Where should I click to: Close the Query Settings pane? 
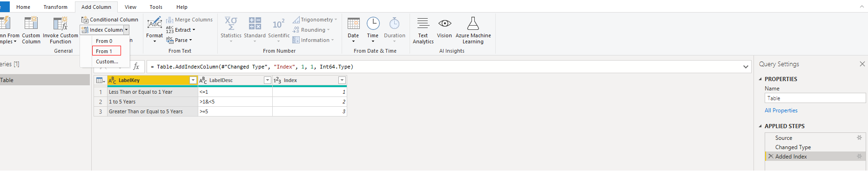[x=862, y=64]
